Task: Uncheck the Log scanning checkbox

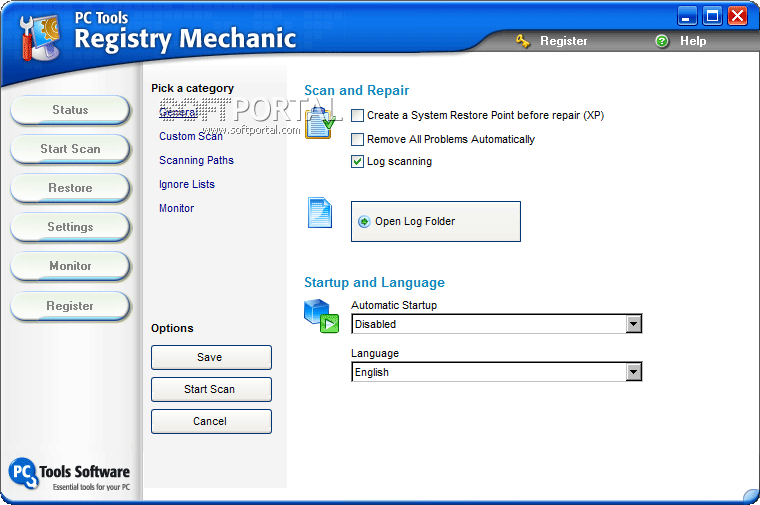Action: [357, 161]
